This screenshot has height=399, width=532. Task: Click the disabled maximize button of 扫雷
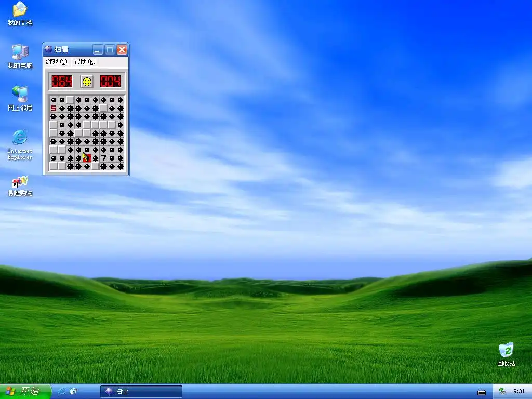[x=110, y=50]
